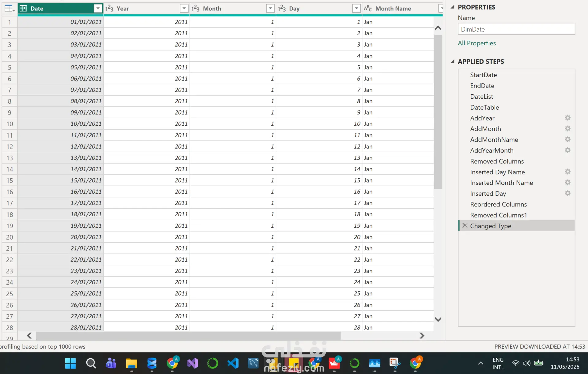Click the Year column's 123 data type icon
This screenshot has width=588, height=374.
[109, 8]
